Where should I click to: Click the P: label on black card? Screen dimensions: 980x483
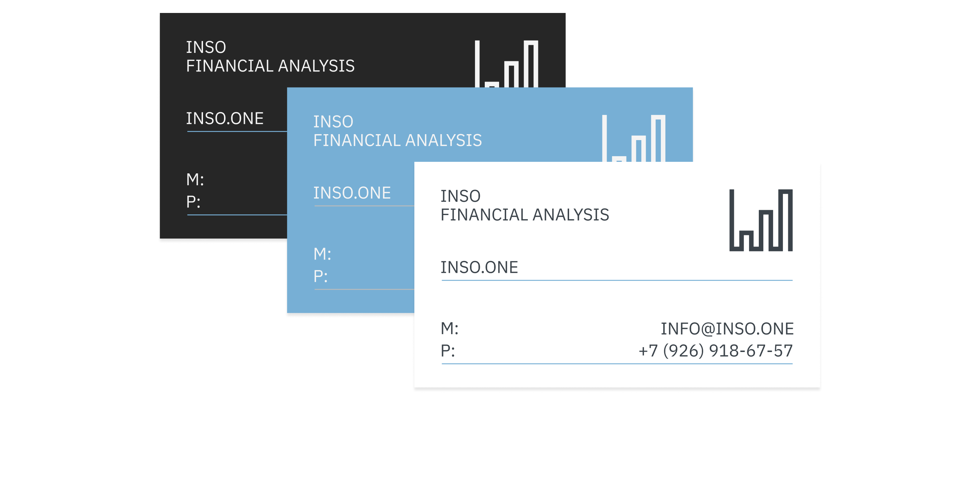(193, 202)
